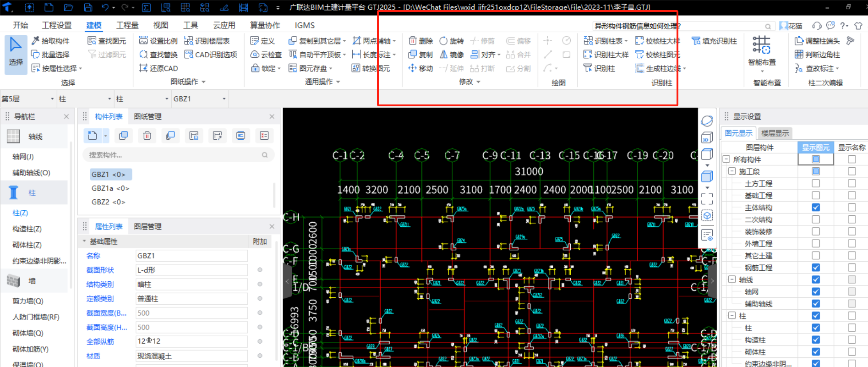
Task: Select the 移动 move tool
Action: [420, 68]
